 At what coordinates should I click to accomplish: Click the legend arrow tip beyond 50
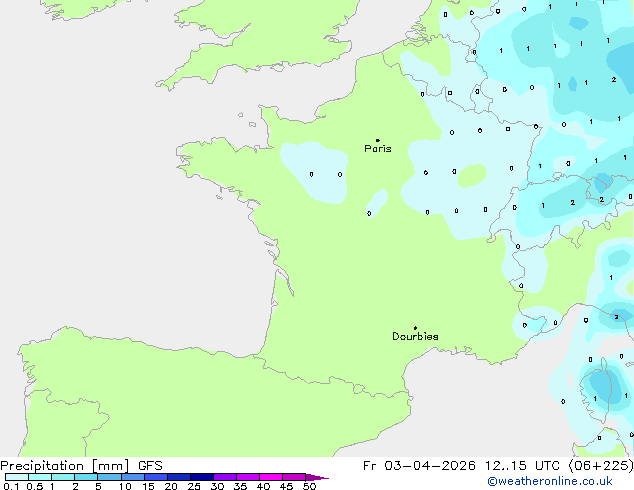[317, 477]
